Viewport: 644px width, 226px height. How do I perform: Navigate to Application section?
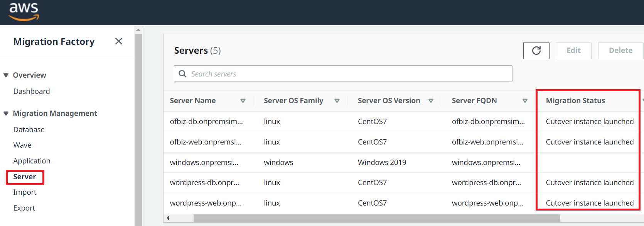pyautogui.click(x=32, y=161)
